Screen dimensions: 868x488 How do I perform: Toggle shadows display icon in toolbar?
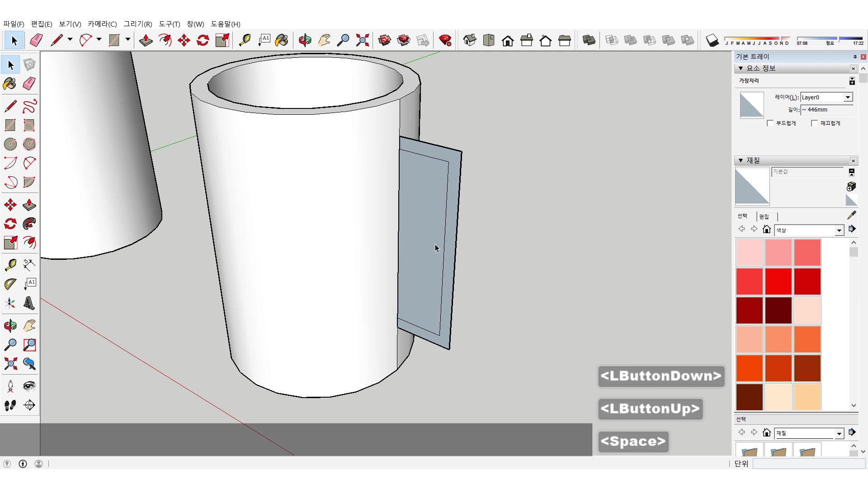pos(712,40)
